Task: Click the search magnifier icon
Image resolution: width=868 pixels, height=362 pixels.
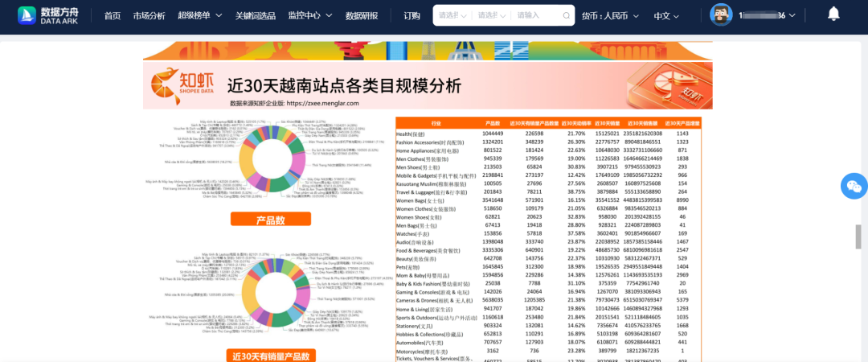Action: [x=567, y=15]
